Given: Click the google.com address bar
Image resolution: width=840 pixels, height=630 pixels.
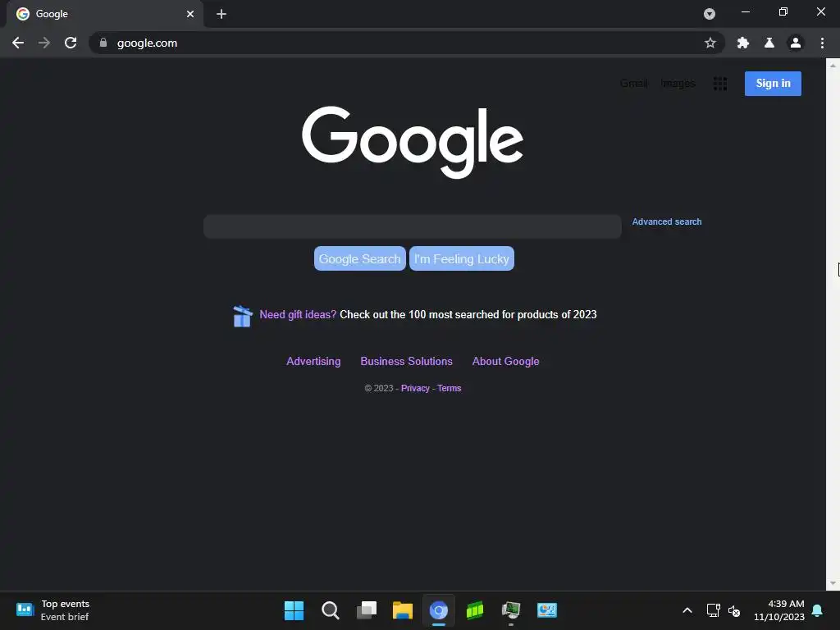Looking at the screenshot, I should coord(407,43).
